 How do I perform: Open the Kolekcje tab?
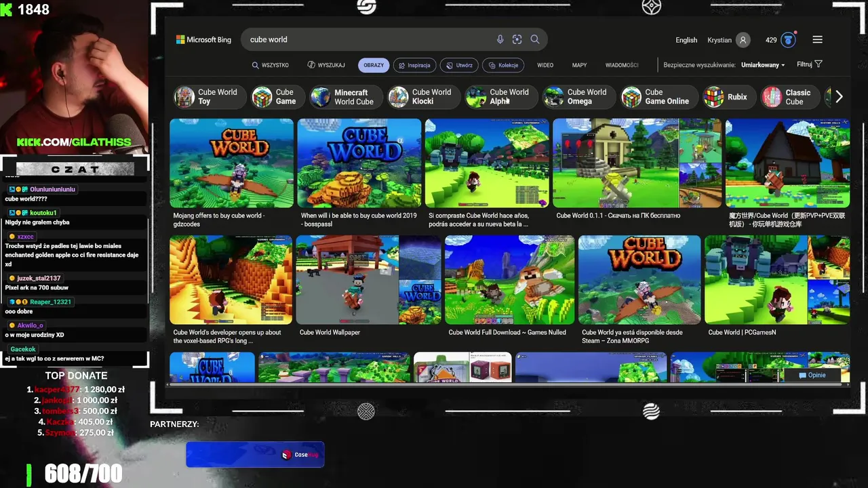(x=503, y=65)
